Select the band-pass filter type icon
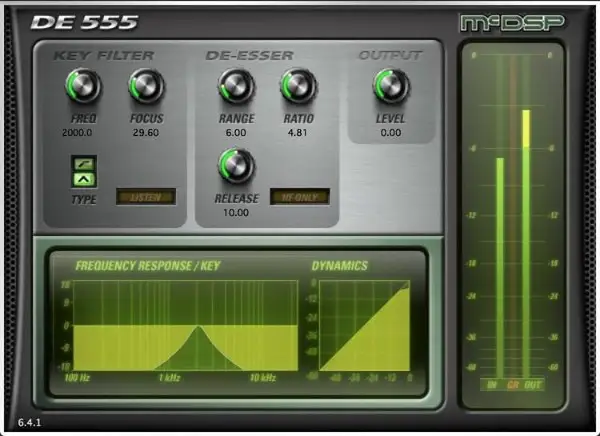This screenshot has height=436, width=600. point(83,180)
